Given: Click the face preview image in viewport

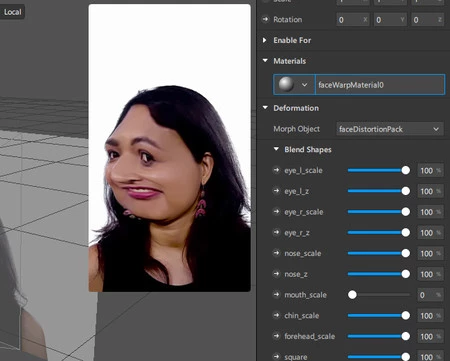Looking at the screenshot, I should point(169,148).
